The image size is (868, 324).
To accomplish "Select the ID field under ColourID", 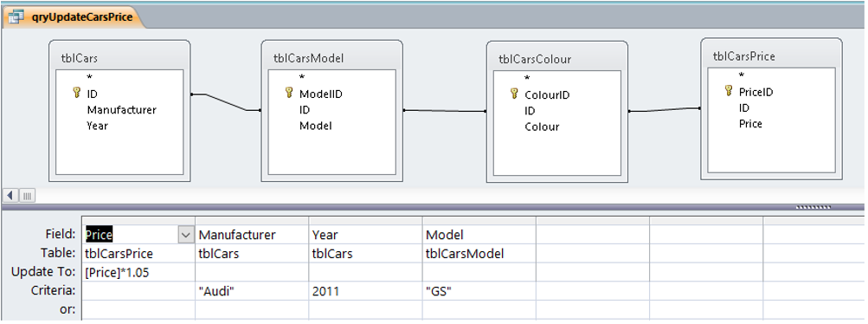I will pyautogui.click(x=530, y=111).
